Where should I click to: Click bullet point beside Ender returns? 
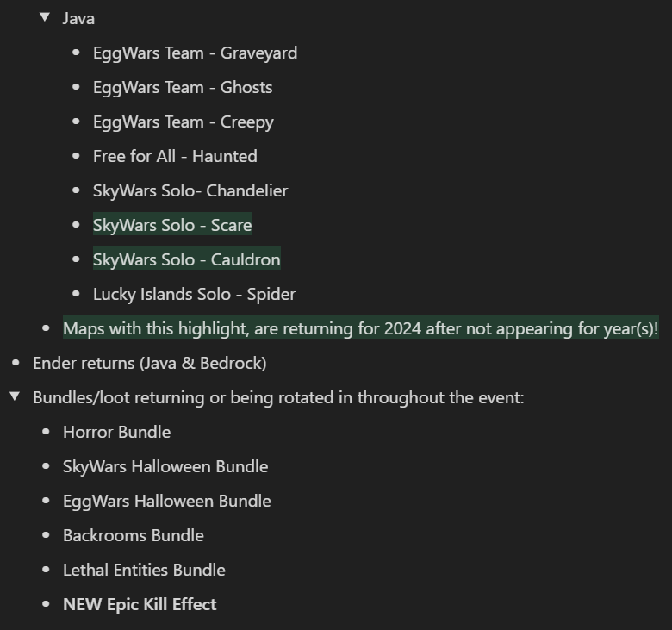[16, 363]
